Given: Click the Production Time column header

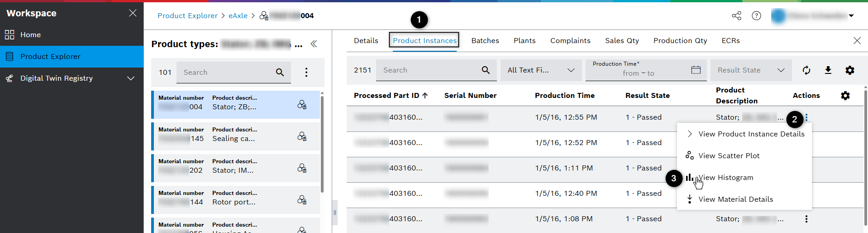Looking at the screenshot, I should 565,96.
